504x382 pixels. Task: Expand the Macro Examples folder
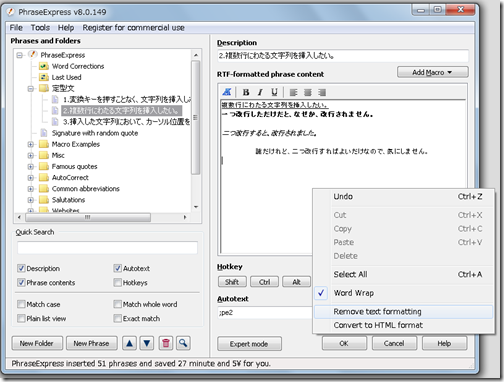31,144
